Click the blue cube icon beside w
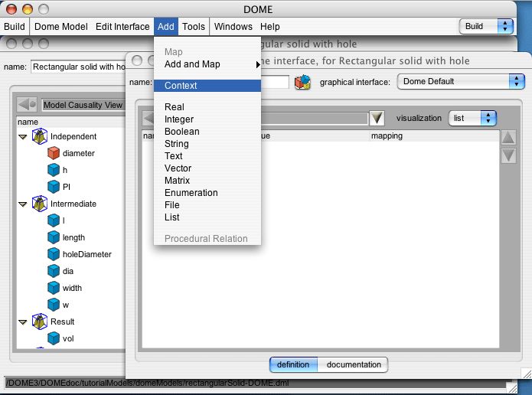This screenshot has width=532, height=395. pos(54,305)
